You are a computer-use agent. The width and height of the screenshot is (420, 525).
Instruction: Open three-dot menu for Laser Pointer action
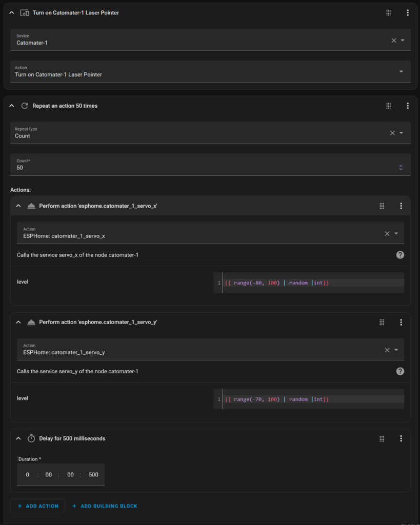point(408,13)
